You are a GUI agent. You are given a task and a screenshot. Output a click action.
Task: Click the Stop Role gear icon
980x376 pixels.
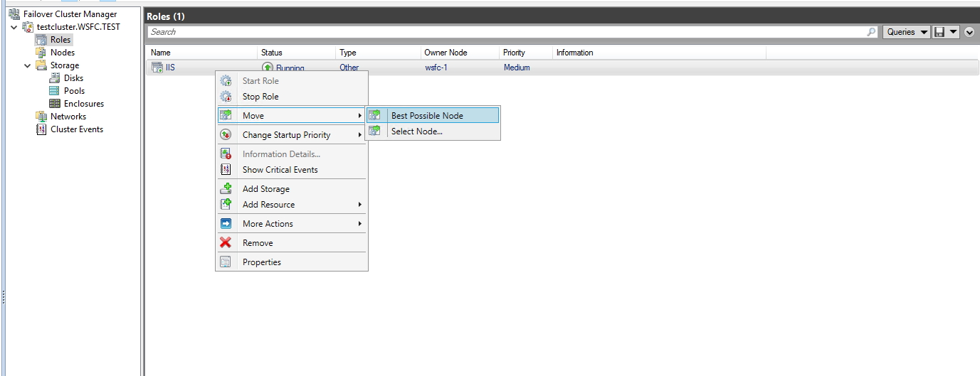(x=226, y=97)
